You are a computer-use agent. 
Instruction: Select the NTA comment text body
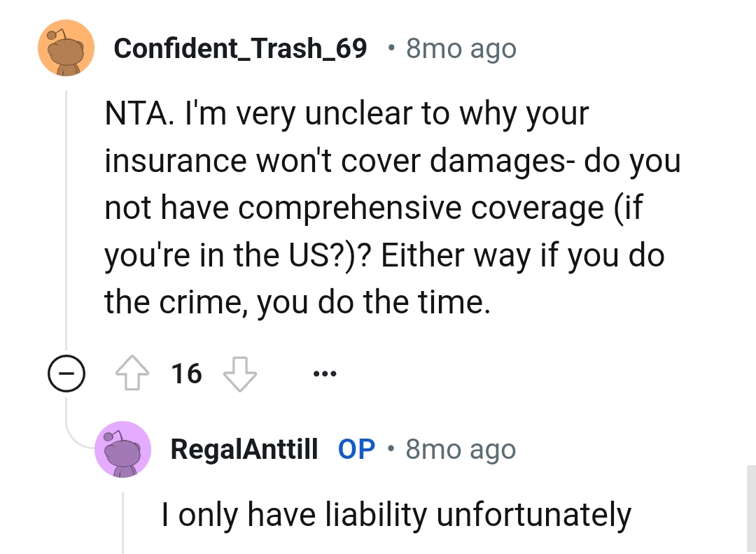coord(392,207)
